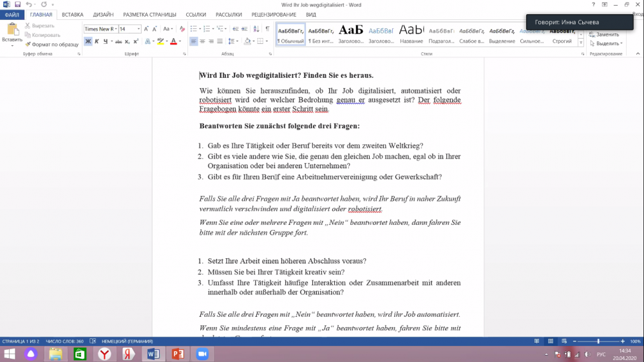
Task: Open the font size dropdown
Action: pos(138,29)
